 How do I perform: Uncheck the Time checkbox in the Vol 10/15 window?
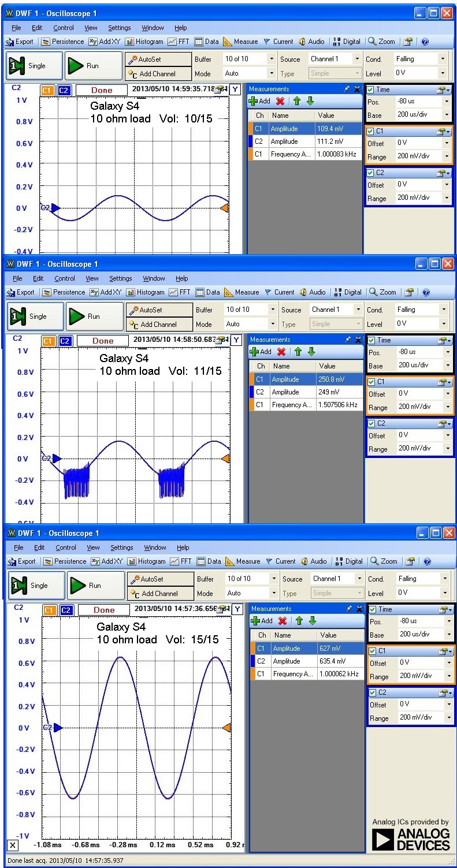371,90
